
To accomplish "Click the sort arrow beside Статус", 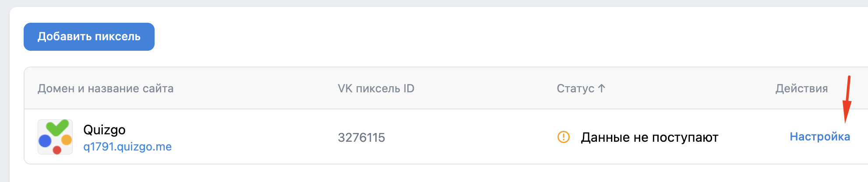I will [x=602, y=88].
